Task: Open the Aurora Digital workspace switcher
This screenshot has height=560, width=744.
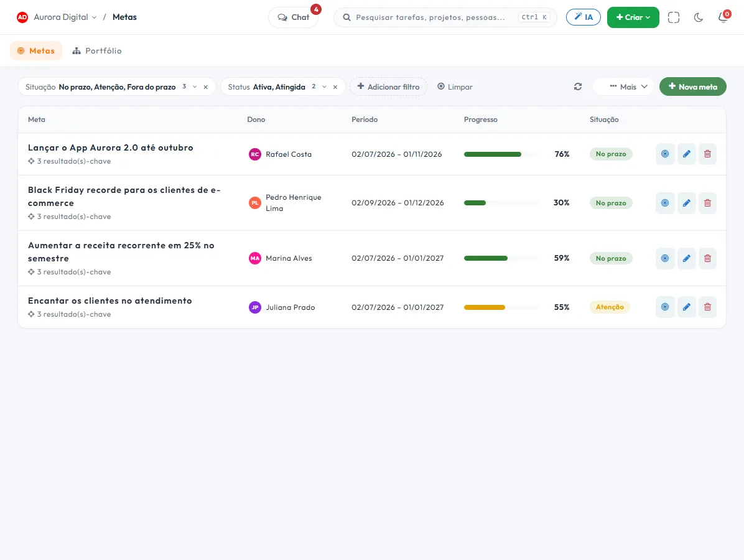Action: (65, 17)
